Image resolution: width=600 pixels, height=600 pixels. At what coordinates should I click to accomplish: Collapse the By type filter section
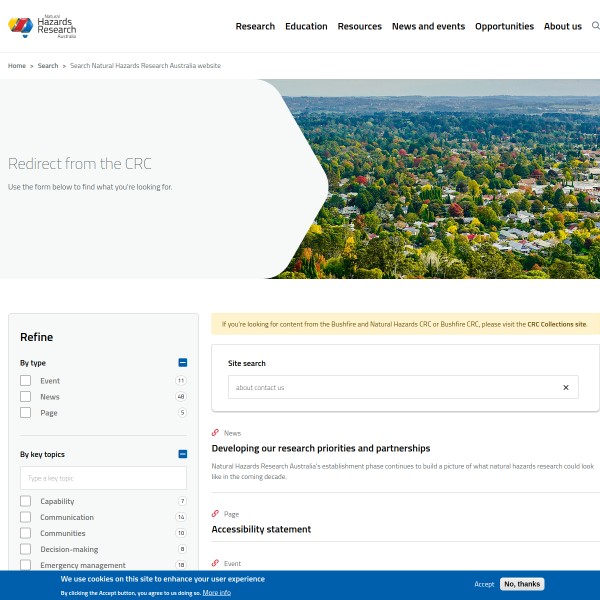pos(183,363)
